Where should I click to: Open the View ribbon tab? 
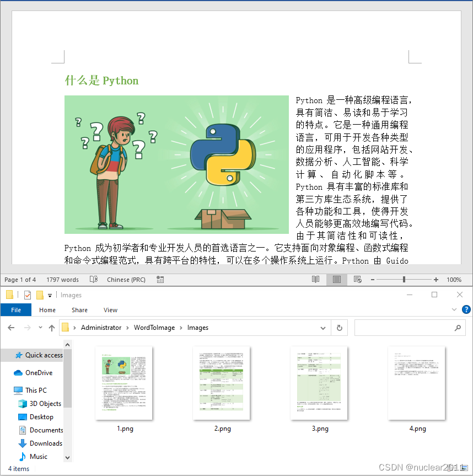pyautogui.click(x=110, y=310)
